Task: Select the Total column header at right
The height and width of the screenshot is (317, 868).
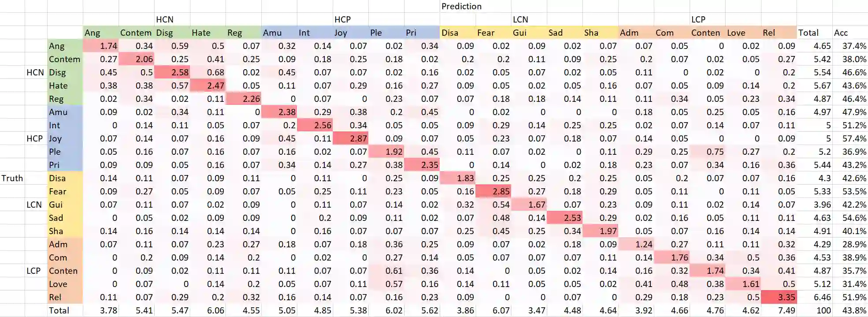Action: point(808,33)
